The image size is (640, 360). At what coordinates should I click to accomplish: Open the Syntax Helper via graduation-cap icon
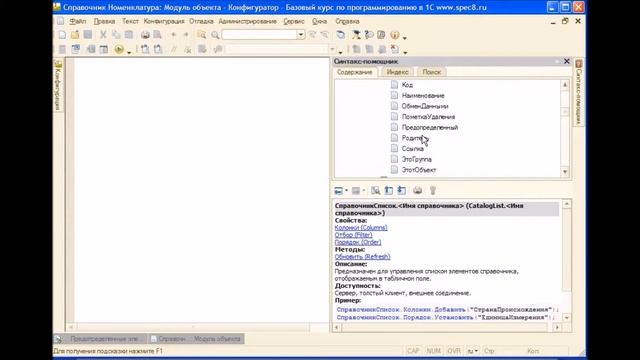click(x=356, y=35)
